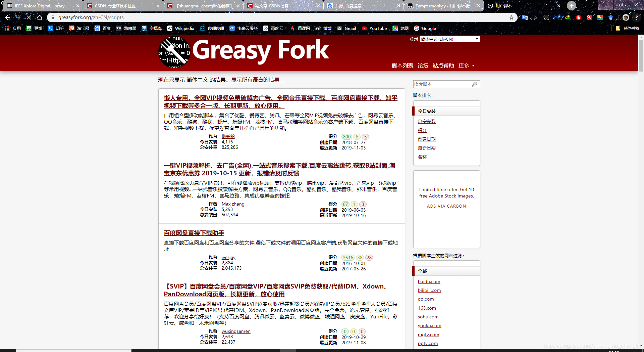Open Chrome's three-dot menu
644x352 pixels.
(x=636, y=17)
